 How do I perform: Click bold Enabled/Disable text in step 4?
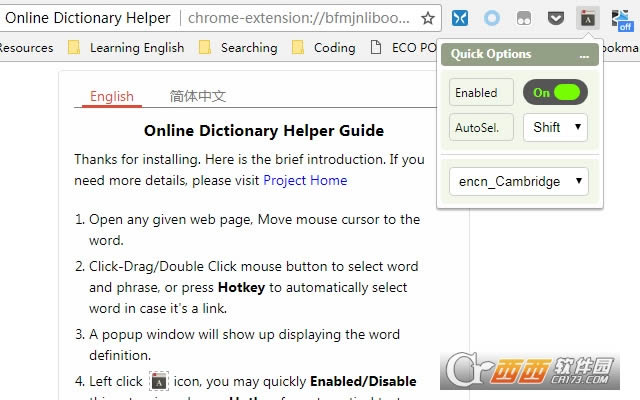point(363,381)
